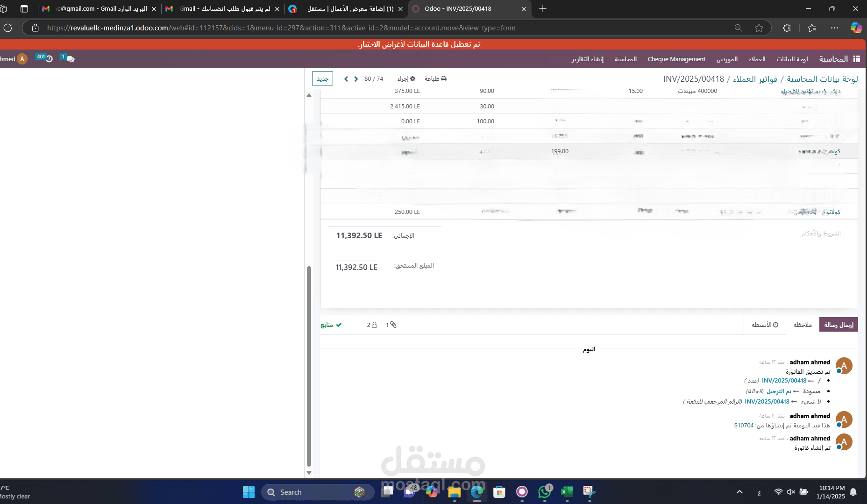Screen dimensions: 867x504
Task: Open the Windows Start menu
Action: tap(249, 492)
